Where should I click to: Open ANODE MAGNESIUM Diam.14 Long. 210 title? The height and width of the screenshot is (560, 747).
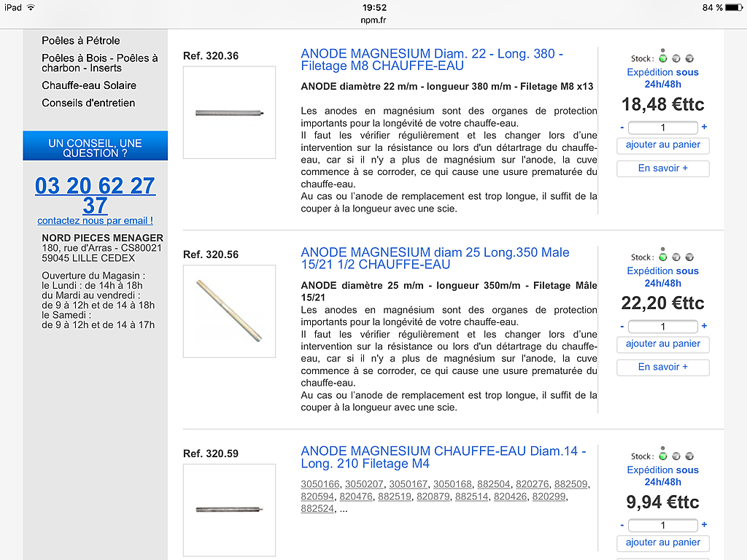click(444, 457)
